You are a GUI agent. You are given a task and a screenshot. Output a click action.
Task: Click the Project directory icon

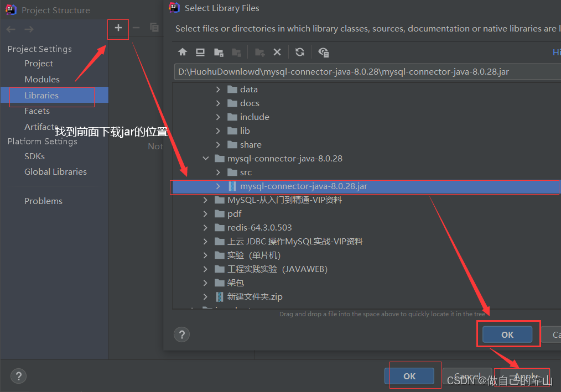[219, 52]
